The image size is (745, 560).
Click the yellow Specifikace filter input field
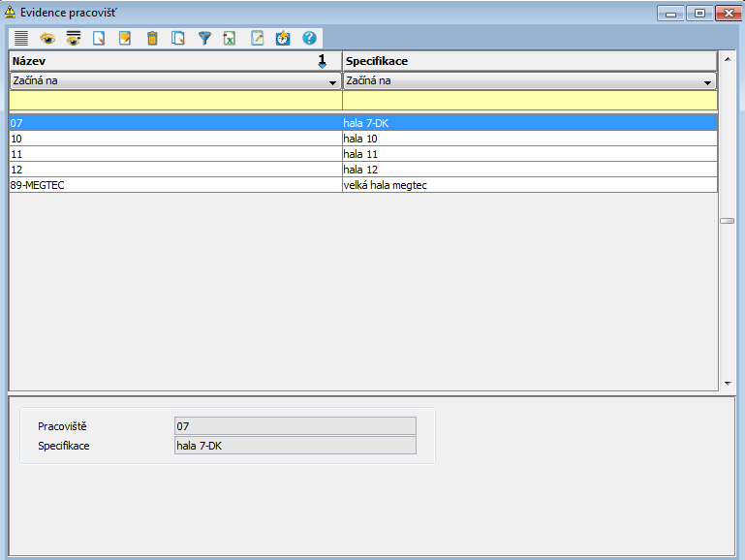[529, 100]
